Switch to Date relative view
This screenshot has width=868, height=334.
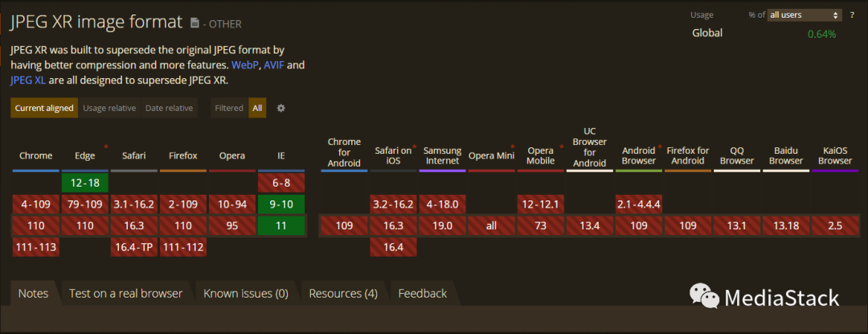tap(169, 108)
